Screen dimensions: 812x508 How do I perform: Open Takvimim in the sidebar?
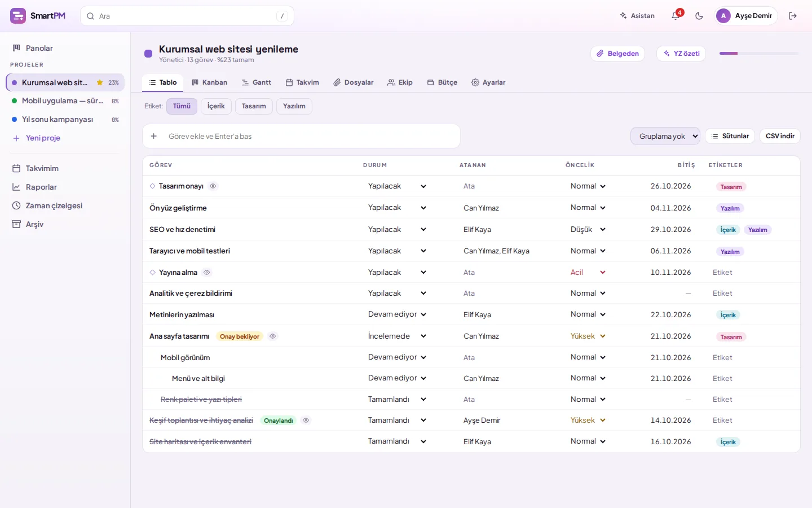pyautogui.click(x=65, y=168)
